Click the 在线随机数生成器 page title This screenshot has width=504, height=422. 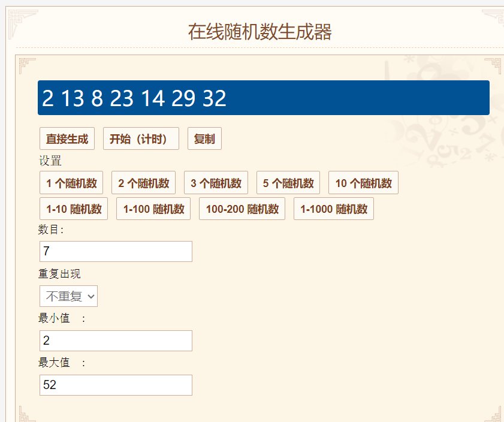[x=259, y=32]
